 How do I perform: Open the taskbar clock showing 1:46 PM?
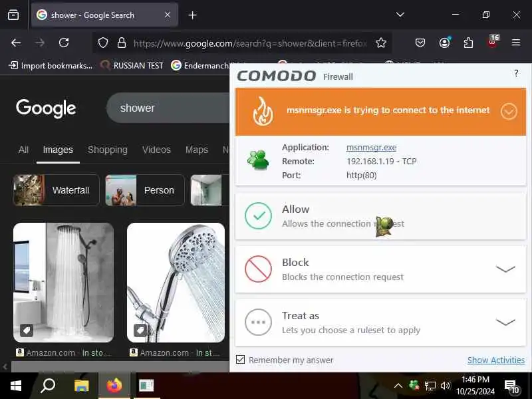475,386
